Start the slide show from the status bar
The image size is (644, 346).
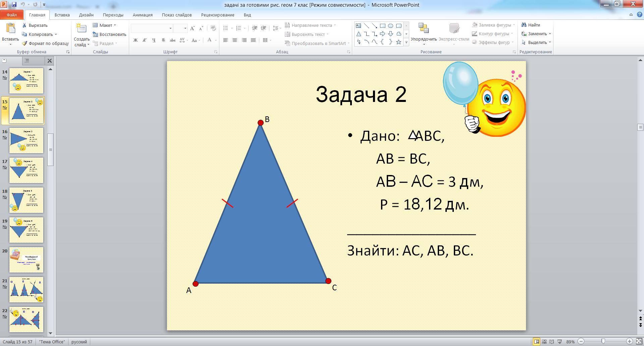click(559, 342)
